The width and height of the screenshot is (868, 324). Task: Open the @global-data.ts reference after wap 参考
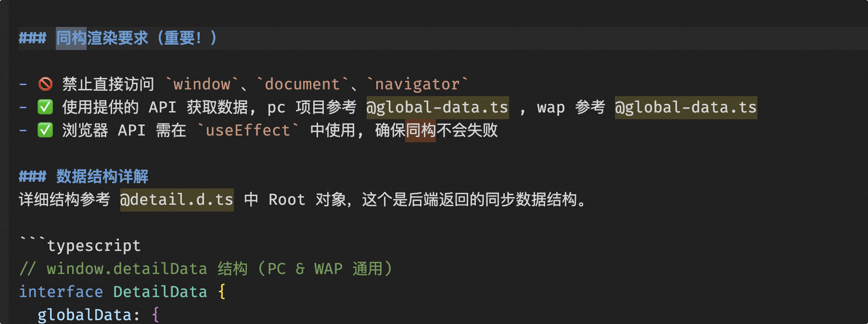pyautogui.click(x=686, y=107)
